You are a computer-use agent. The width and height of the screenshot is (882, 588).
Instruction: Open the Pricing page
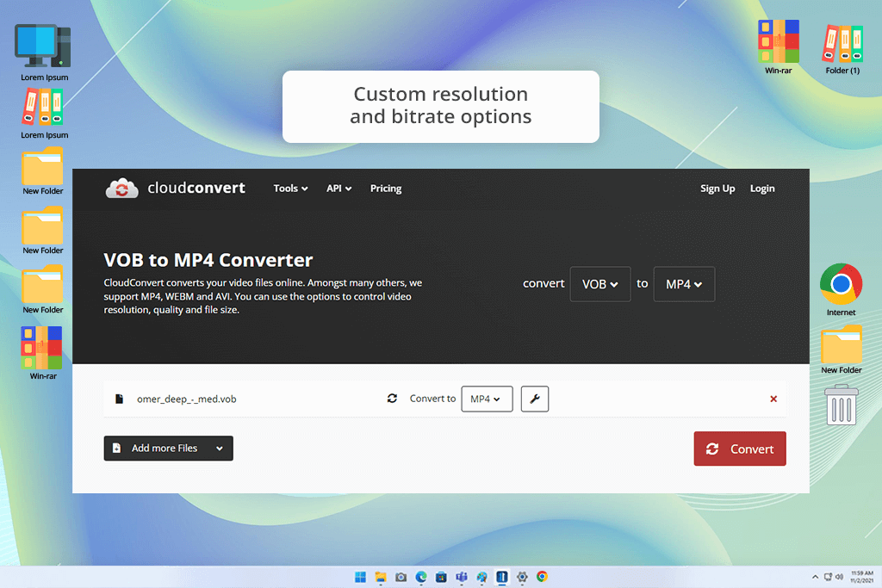pyautogui.click(x=386, y=189)
